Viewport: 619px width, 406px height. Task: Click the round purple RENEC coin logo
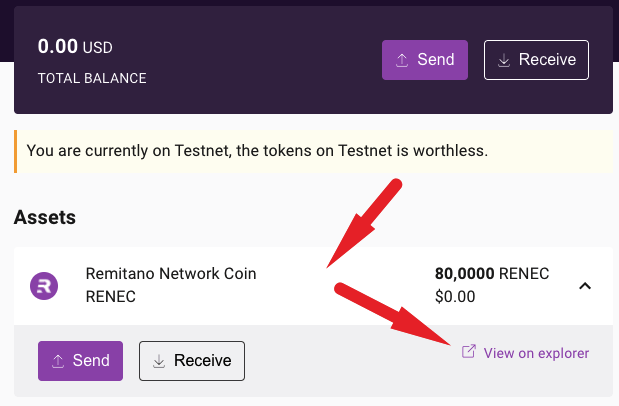pyautogui.click(x=44, y=285)
